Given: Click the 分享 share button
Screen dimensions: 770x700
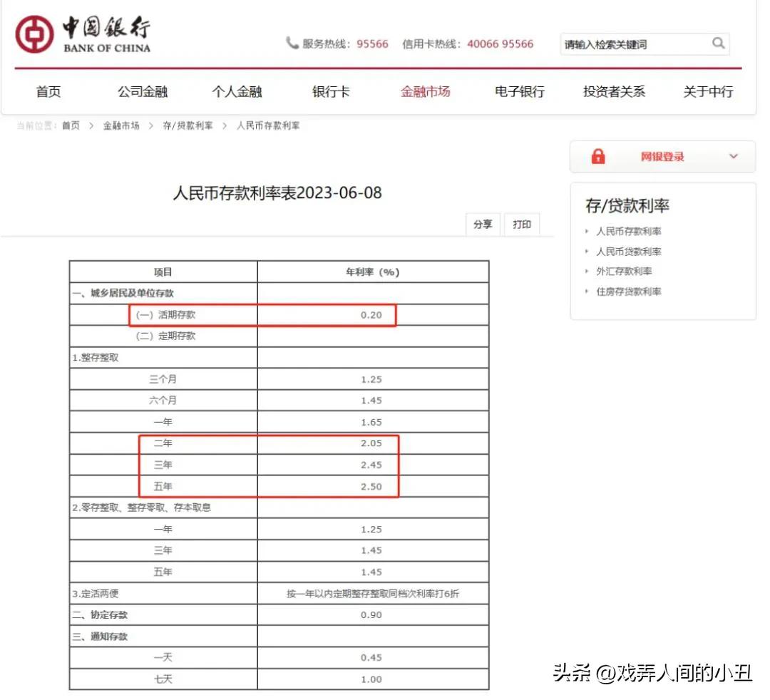Looking at the screenshot, I should [x=483, y=224].
